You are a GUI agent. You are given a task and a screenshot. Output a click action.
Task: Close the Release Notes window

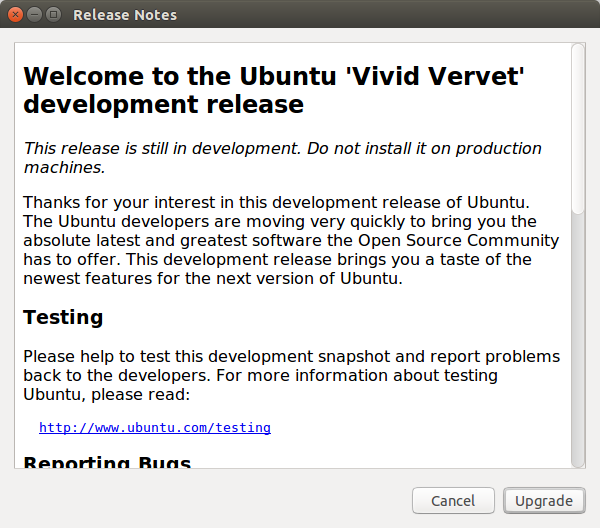click(x=15, y=15)
